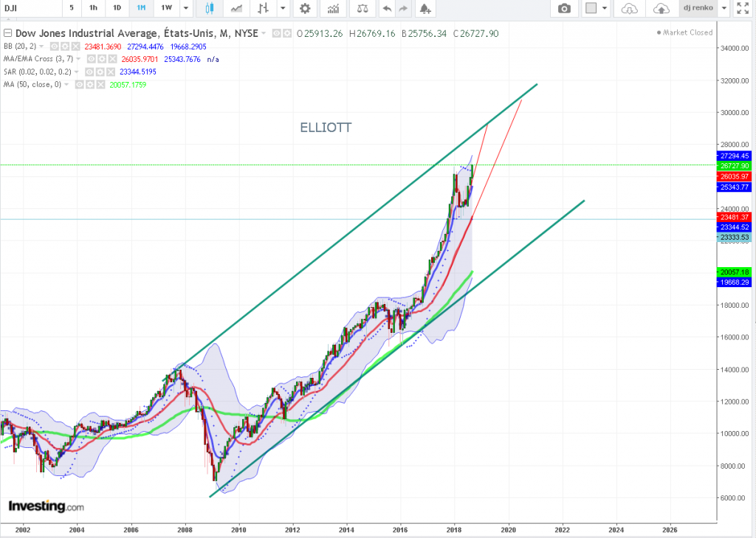
Task: Click the 26035.97 red price label
Action: tap(735, 176)
